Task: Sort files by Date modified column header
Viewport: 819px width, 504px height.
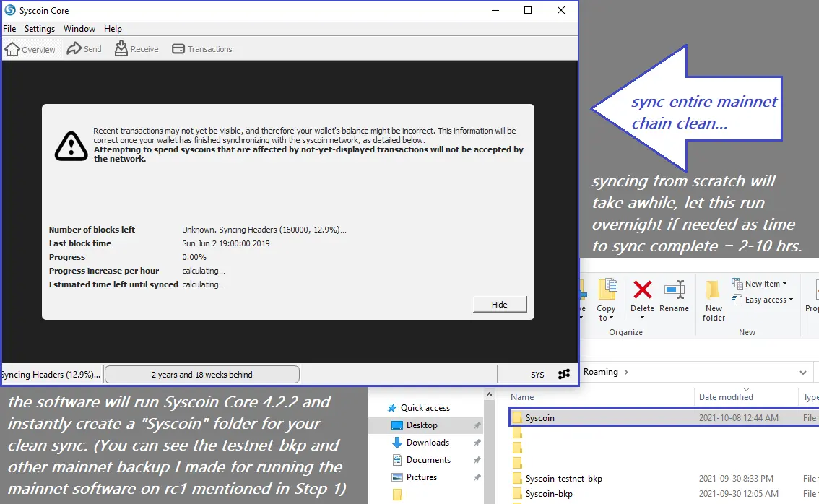Action: tap(726, 397)
